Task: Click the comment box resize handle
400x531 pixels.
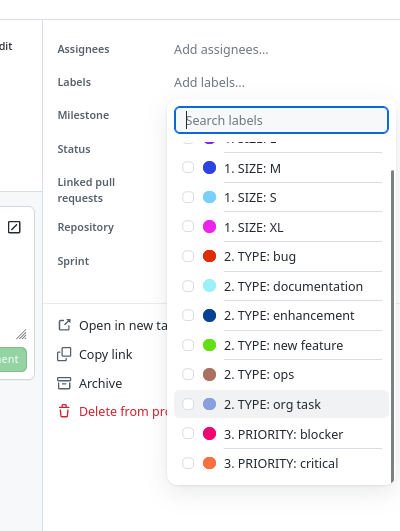Action: tap(22, 334)
